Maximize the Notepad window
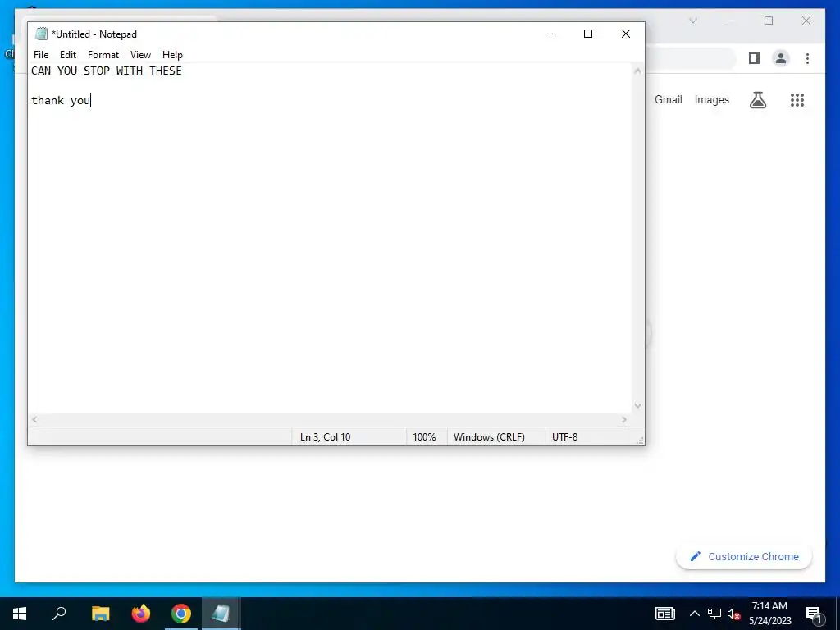This screenshot has height=630, width=840. point(588,34)
